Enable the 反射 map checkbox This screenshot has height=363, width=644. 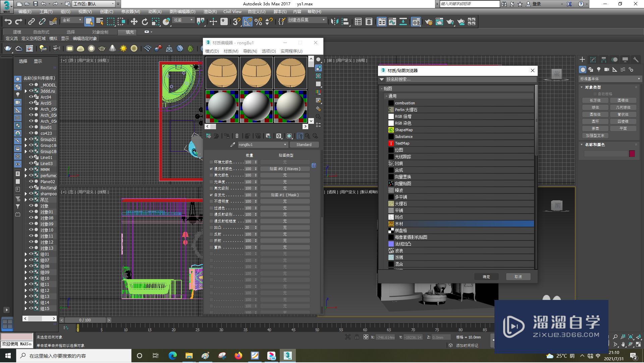(211, 234)
